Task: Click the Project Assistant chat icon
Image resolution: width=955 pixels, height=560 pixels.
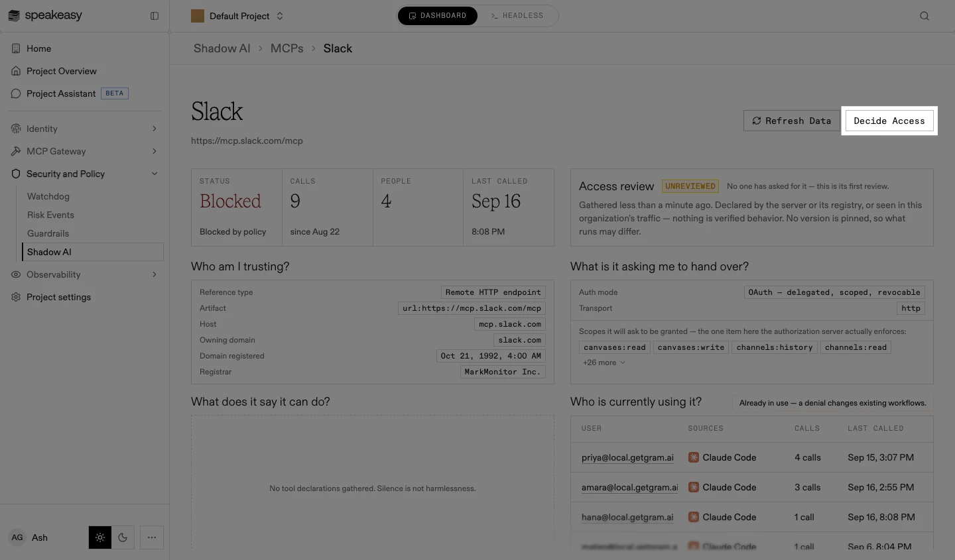Action: (16, 93)
